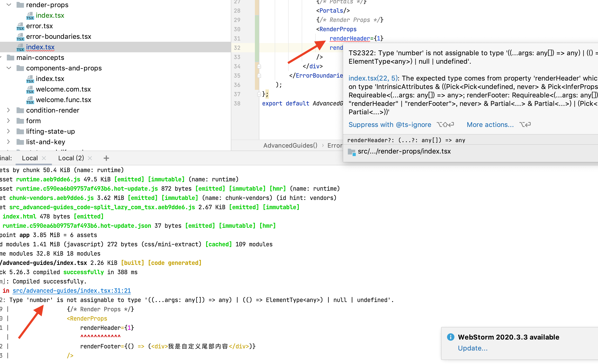Close the Local terminal tab
The image size is (598, 364).
tap(44, 158)
